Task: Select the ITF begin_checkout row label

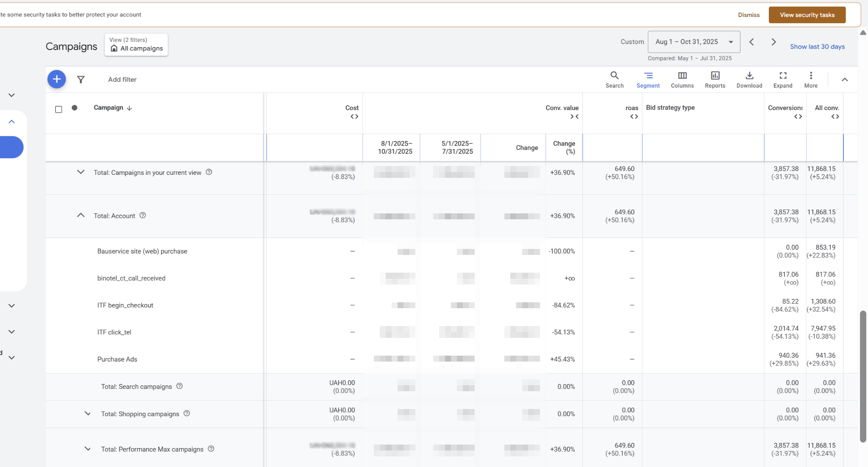Action: click(x=125, y=305)
